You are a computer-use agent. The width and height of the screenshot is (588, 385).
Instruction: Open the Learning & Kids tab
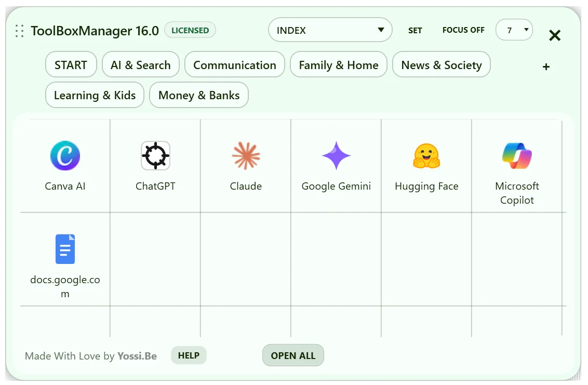[x=95, y=95]
